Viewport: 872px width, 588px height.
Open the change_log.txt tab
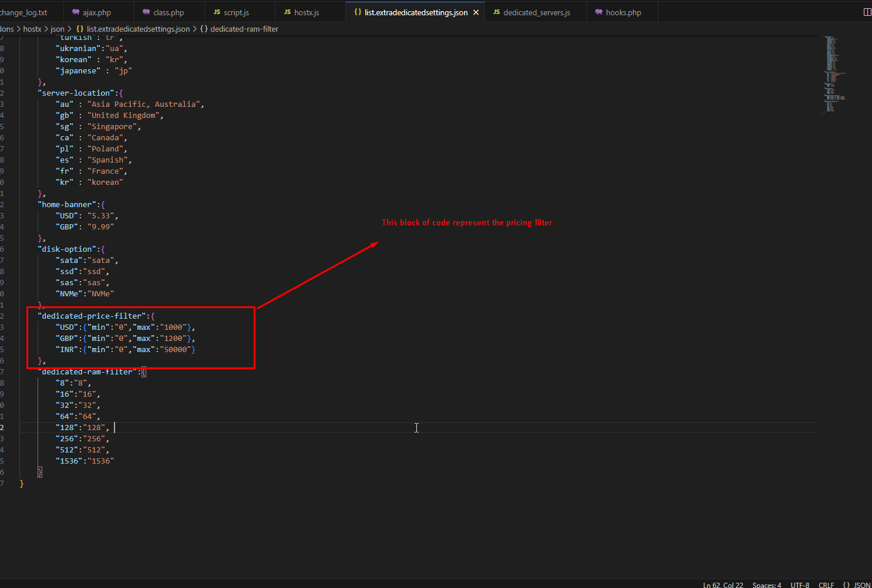coord(23,12)
